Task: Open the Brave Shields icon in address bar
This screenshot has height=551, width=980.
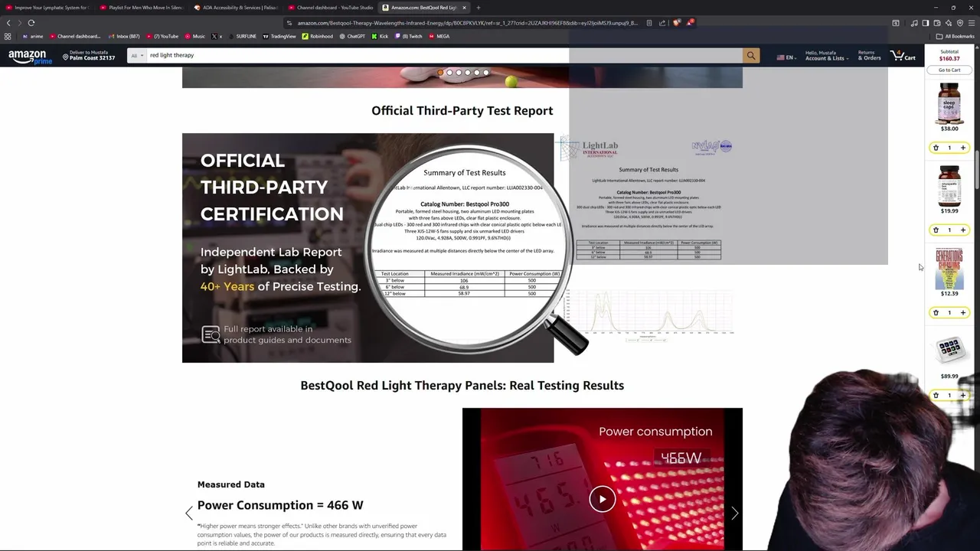Action: [x=677, y=23]
